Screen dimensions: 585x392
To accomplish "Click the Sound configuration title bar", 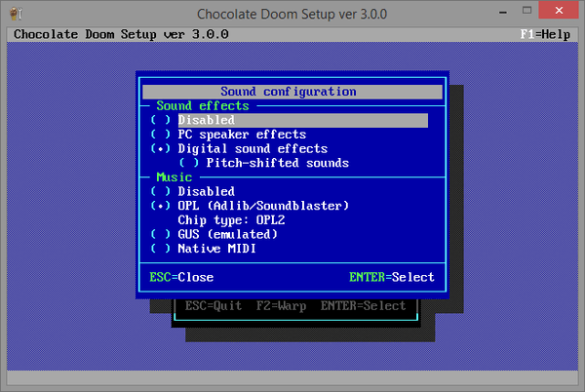I will pyautogui.click(x=292, y=92).
